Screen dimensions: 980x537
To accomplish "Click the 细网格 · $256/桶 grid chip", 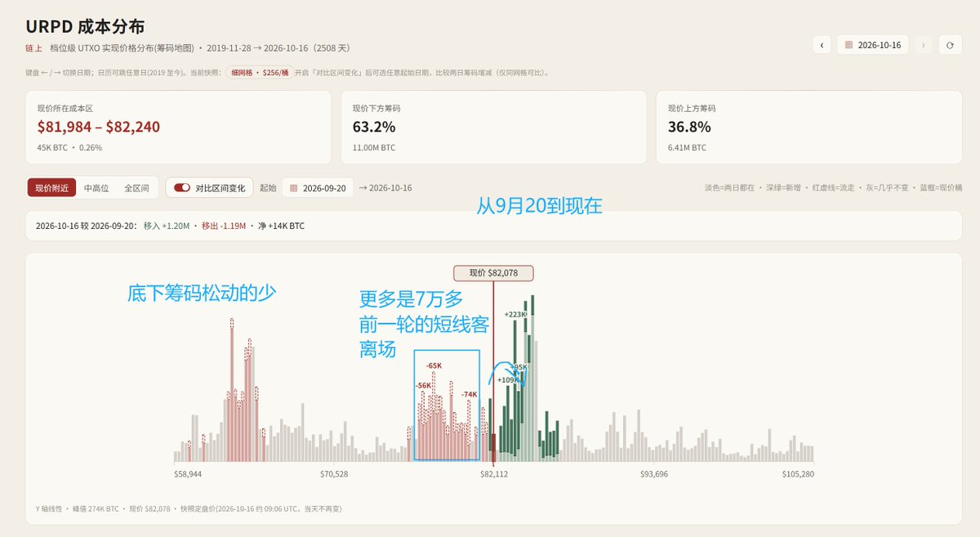I will click(260, 73).
